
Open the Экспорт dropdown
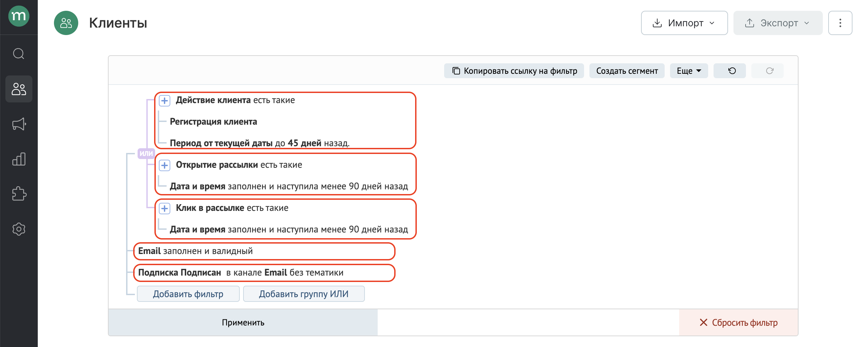point(778,23)
